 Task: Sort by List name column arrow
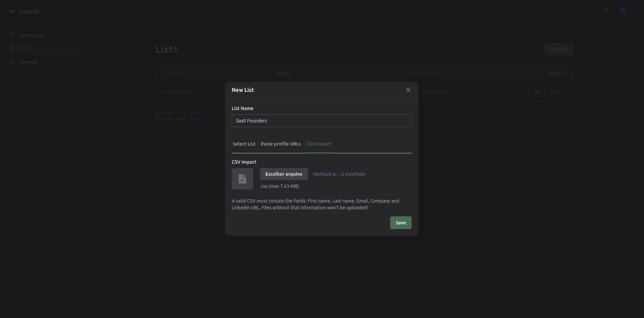pyautogui.click(x=193, y=73)
